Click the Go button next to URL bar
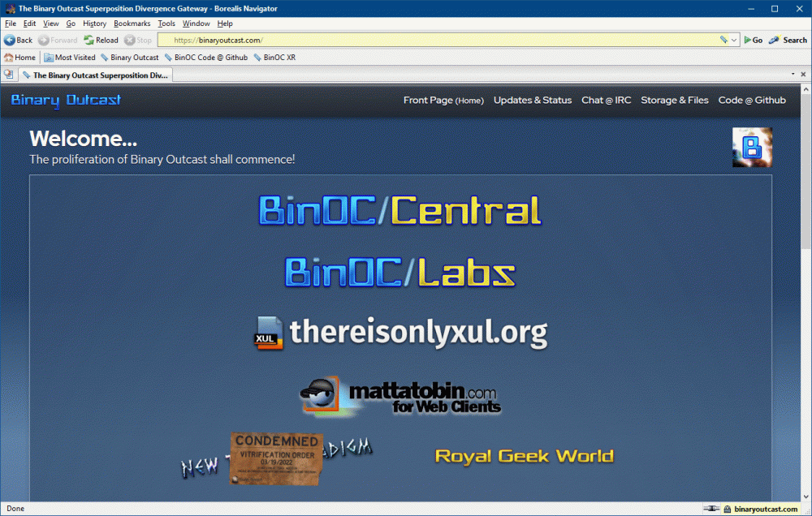Viewport: 812px width, 516px height. 754,40
